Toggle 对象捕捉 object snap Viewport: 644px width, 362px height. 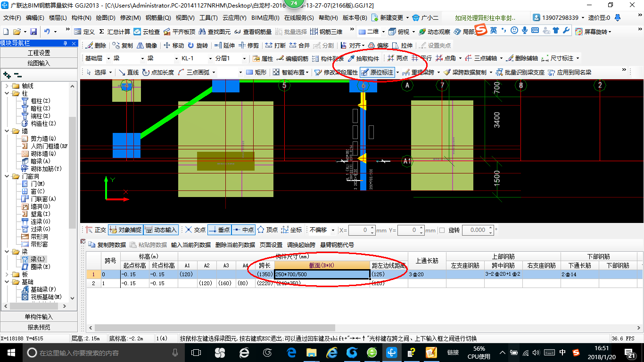[x=125, y=230]
